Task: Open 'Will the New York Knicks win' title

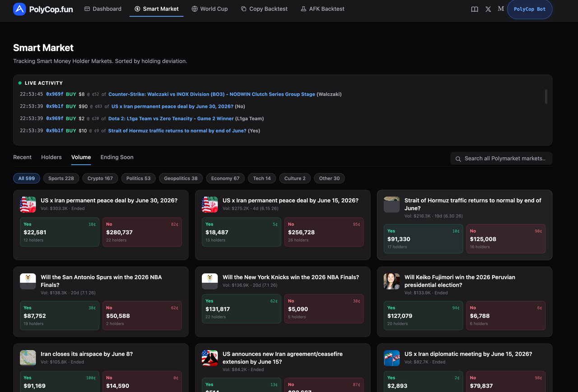Action: [x=291, y=277]
